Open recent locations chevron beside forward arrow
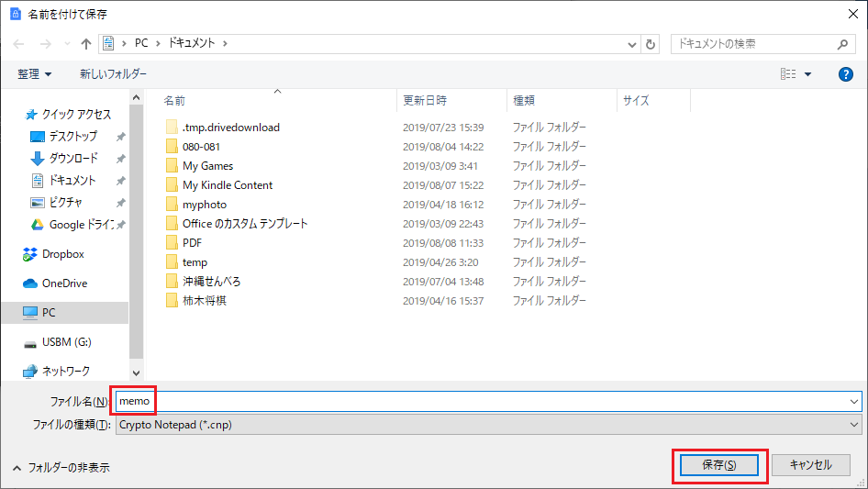 click(x=67, y=44)
